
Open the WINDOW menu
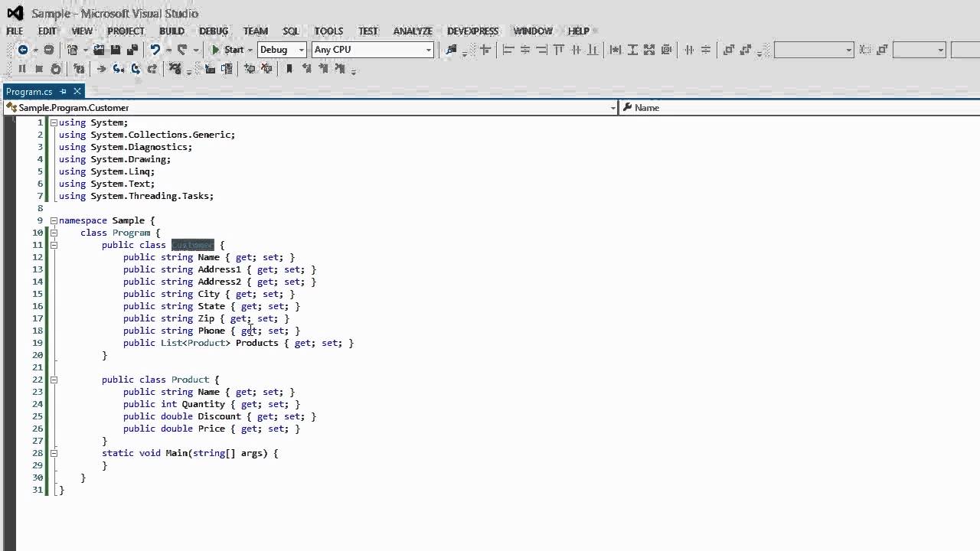click(533, 31)
